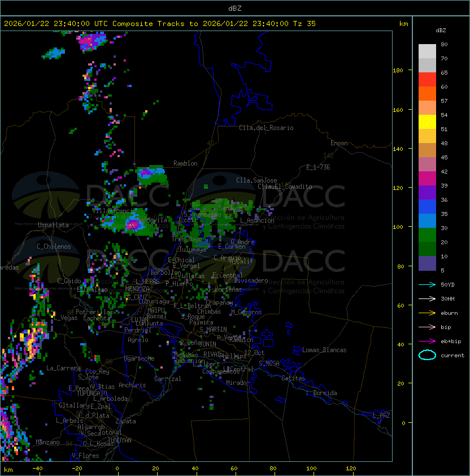Click the 'Carrizal' map label
Screen dimensions: 470x476
pos(167,379)
